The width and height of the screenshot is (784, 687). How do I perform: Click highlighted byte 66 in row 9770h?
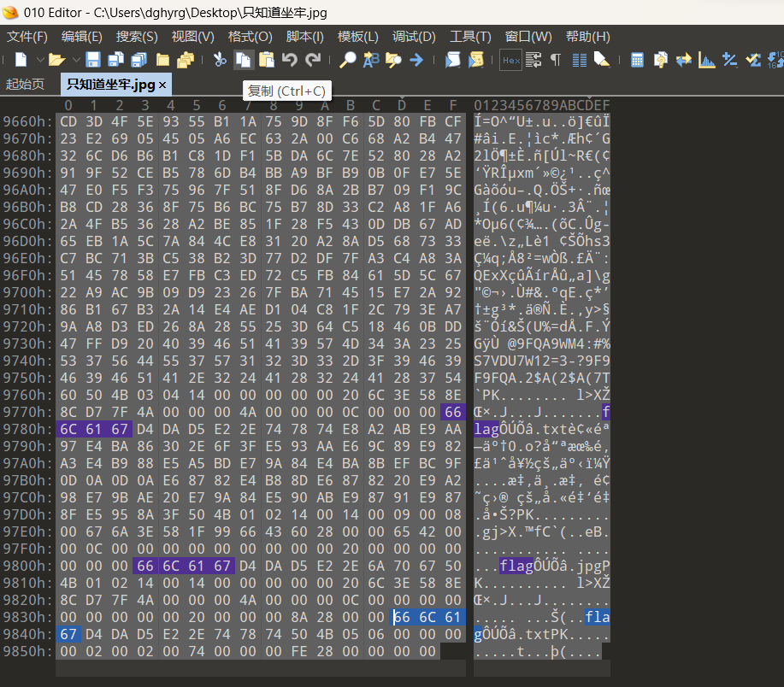[453, 412]
